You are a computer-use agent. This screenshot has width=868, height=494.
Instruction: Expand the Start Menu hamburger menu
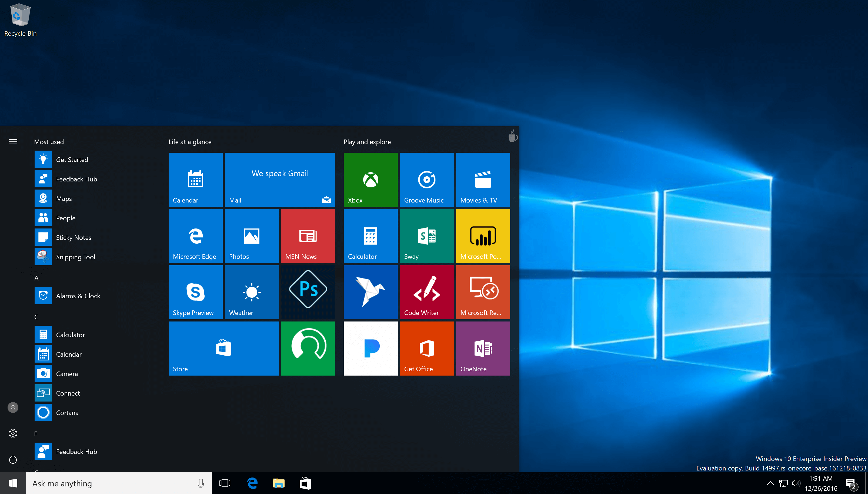click(13, 141)
